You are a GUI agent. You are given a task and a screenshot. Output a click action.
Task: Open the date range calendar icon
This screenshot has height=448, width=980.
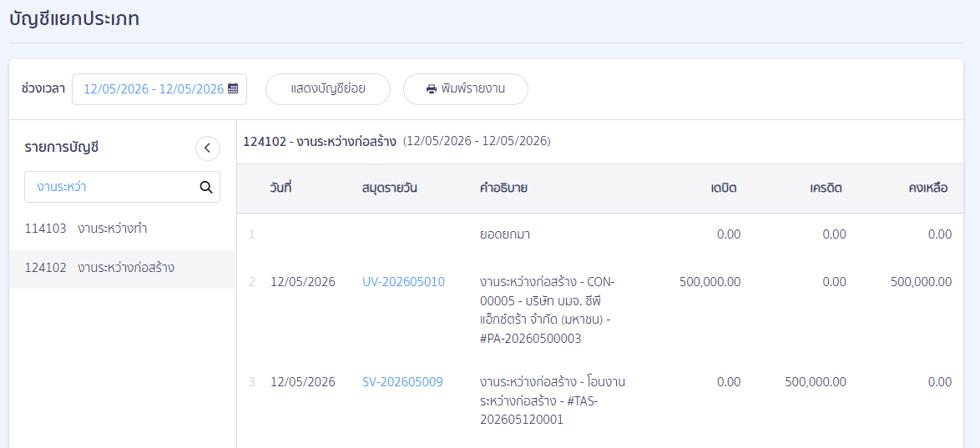click(233, 88)
